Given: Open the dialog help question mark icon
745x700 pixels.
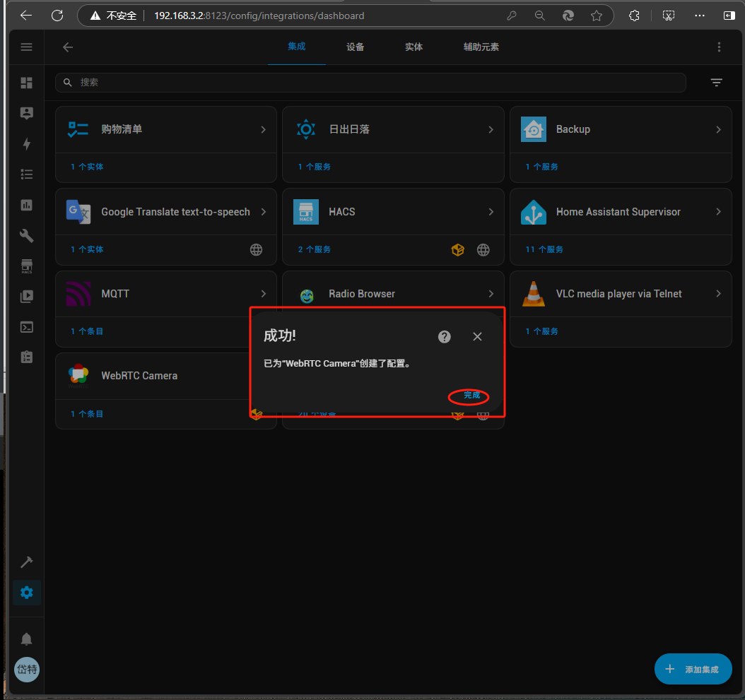Looking at the screenshot, I should click(445, 336).
